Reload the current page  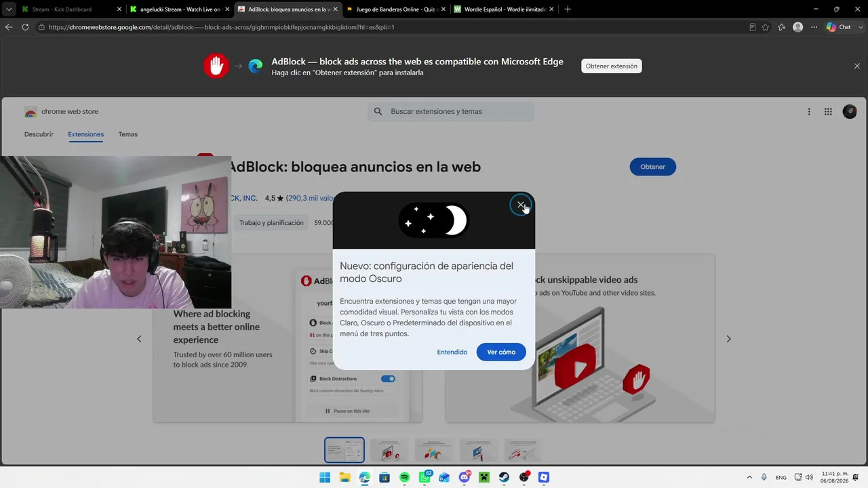click(x=25, y=27)
